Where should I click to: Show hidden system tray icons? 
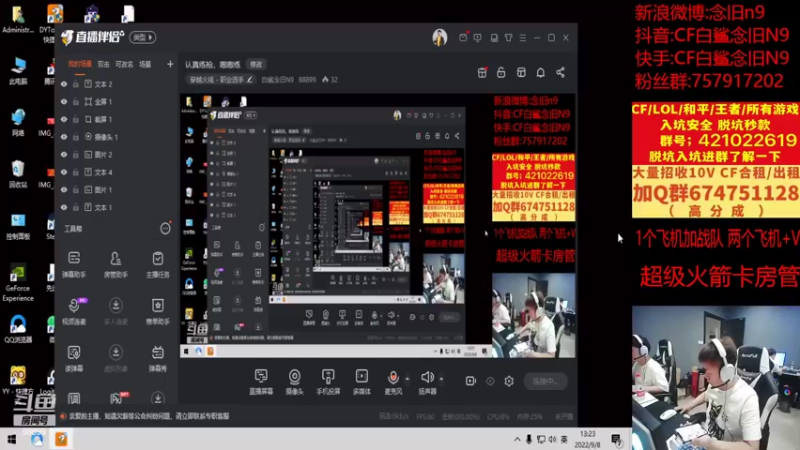coord(517,439)
